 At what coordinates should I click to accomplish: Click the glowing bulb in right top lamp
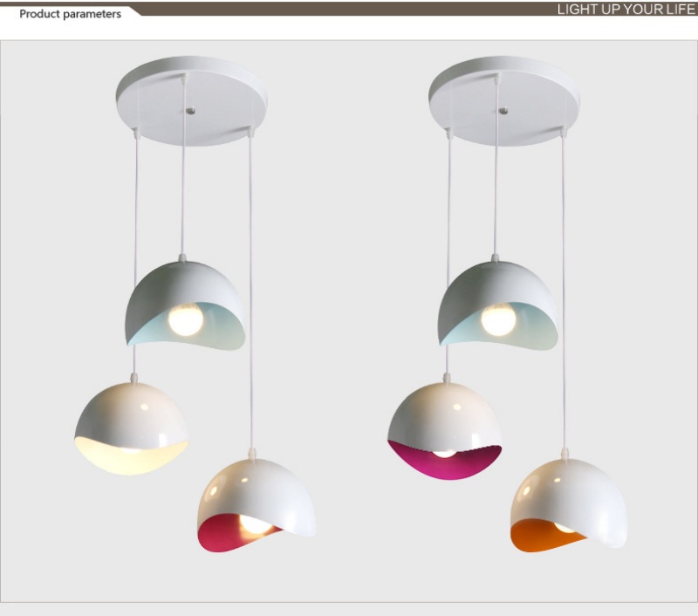(498, 319)
